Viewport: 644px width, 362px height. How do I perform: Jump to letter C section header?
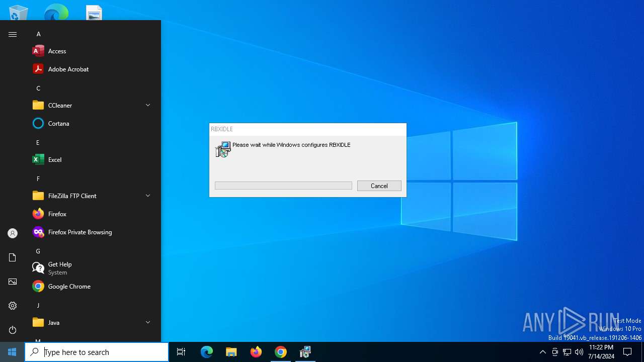coord(38,88)
